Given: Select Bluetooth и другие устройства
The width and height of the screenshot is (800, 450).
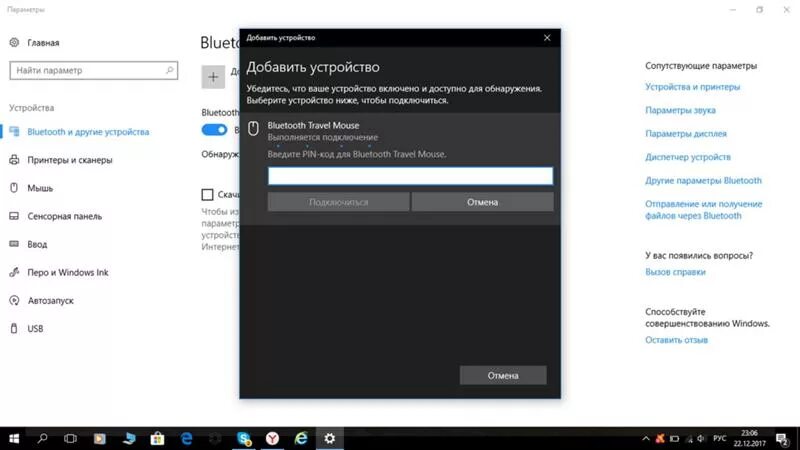Looking at the screenshot, I should click(x=88, y=132).
